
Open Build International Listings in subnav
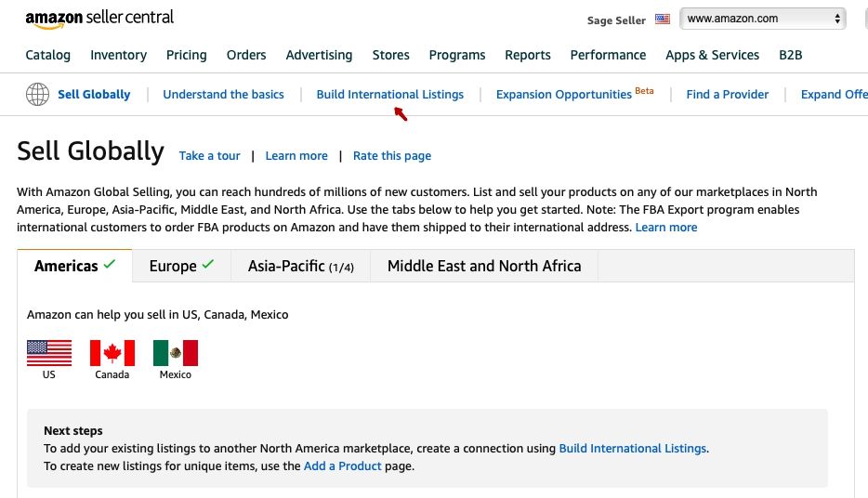point(389,94)
